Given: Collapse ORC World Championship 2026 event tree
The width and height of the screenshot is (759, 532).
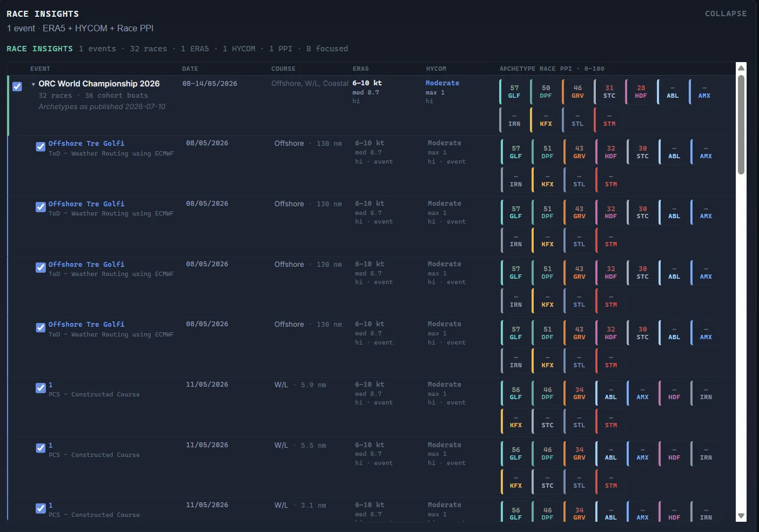Looking at the screenshot, I should pos(33,84).
